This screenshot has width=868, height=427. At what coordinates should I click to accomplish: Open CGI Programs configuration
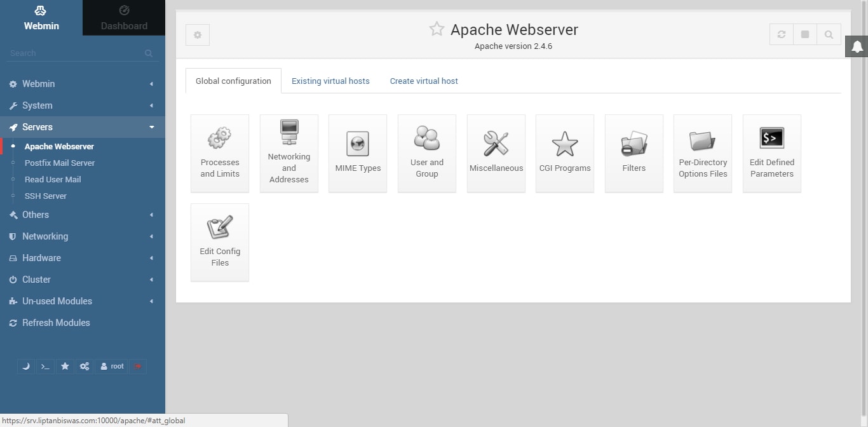pyautogui.click(x=565, y=153)
